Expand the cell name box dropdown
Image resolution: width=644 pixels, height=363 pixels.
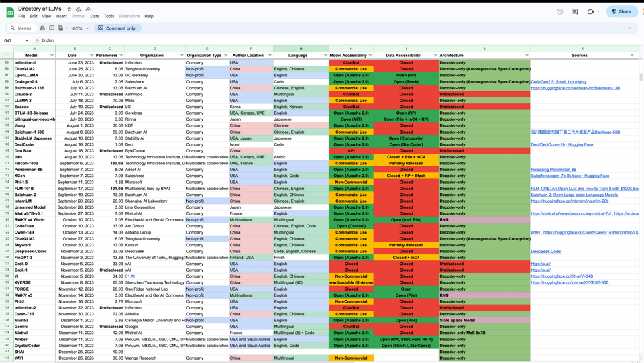point(27,40)
